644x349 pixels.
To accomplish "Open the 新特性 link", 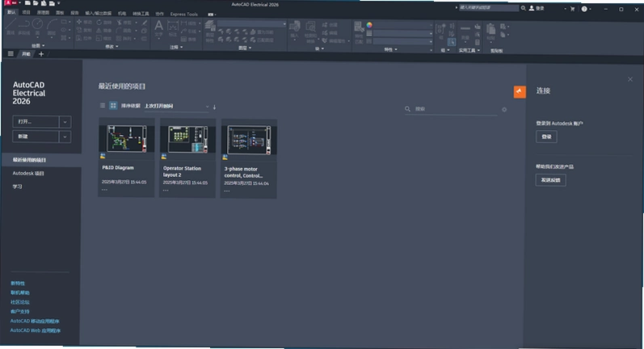I will (x=18, y=284).
